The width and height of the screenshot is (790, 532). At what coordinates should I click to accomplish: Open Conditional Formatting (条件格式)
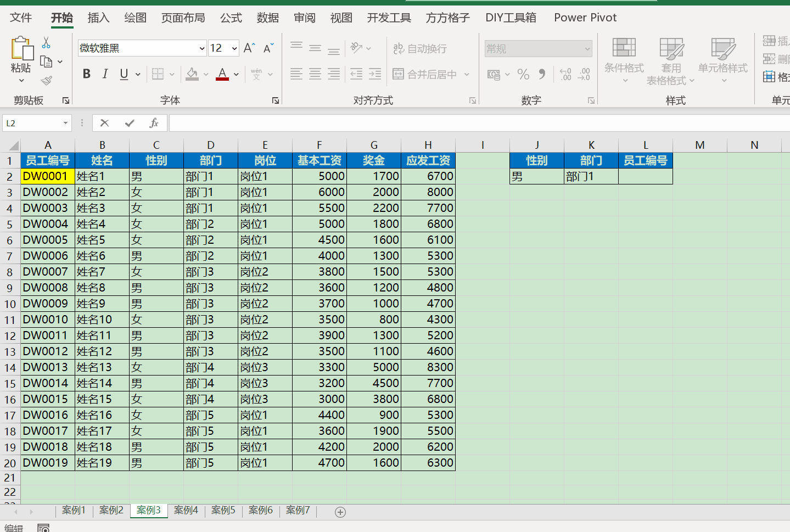pos(624,60)
